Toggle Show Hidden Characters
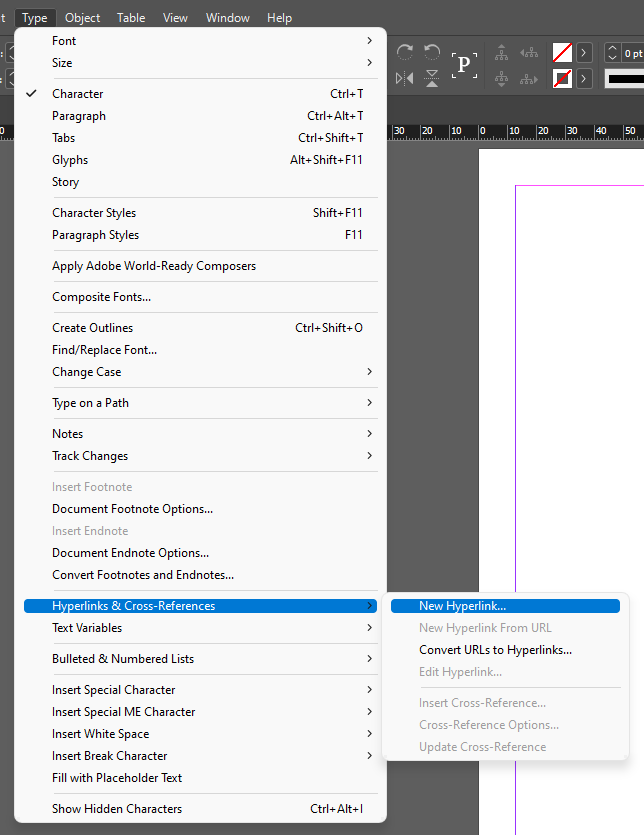The width and height of the screenshot is (644, 835). pos(201,809)
